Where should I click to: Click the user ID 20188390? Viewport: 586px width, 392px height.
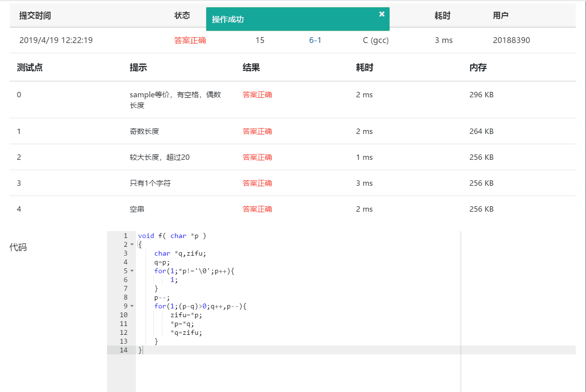tap(511, 41)
